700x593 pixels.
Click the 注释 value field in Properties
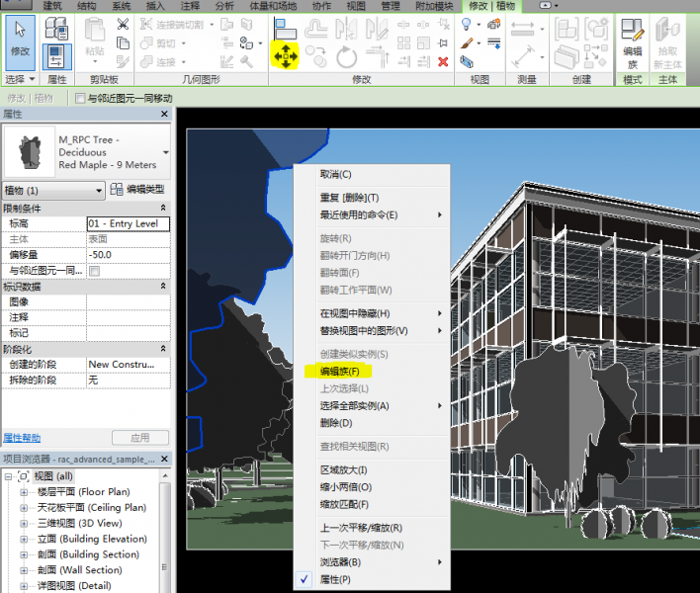(x=129, y=317)
